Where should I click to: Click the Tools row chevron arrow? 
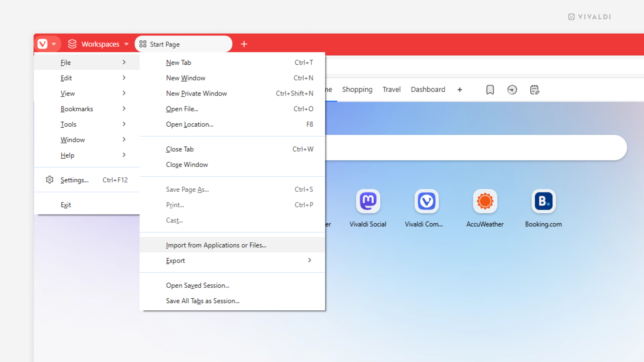coord(124,124)
